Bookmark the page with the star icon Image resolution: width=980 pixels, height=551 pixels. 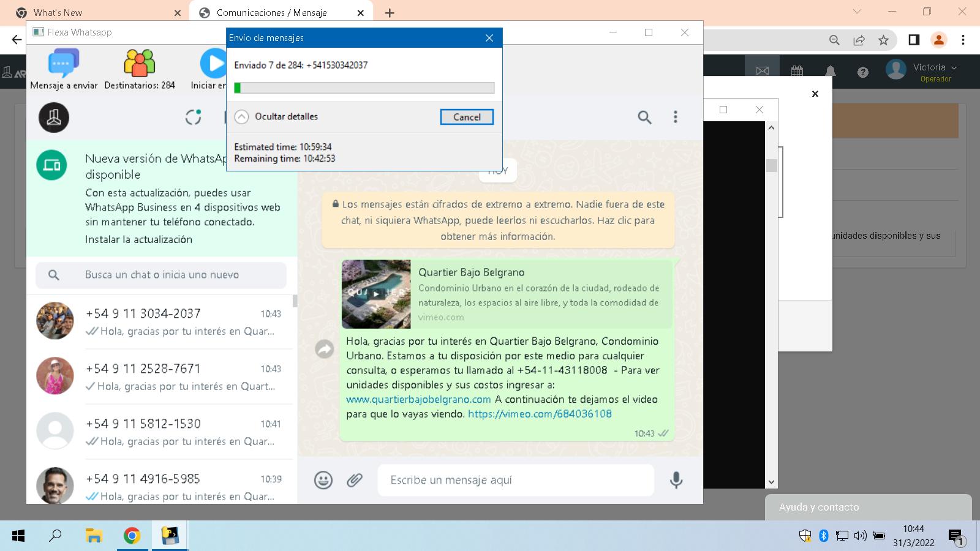pos(883,40)
